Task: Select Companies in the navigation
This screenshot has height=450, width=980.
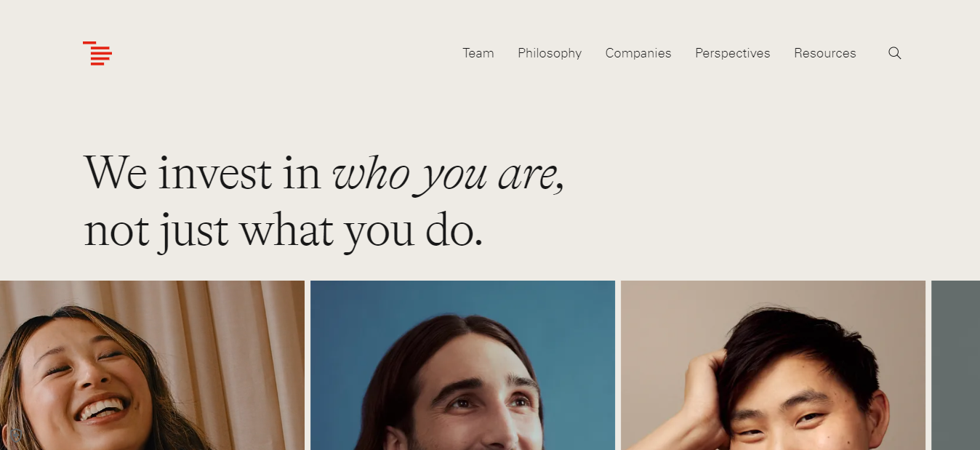Action: coord(638,53)
